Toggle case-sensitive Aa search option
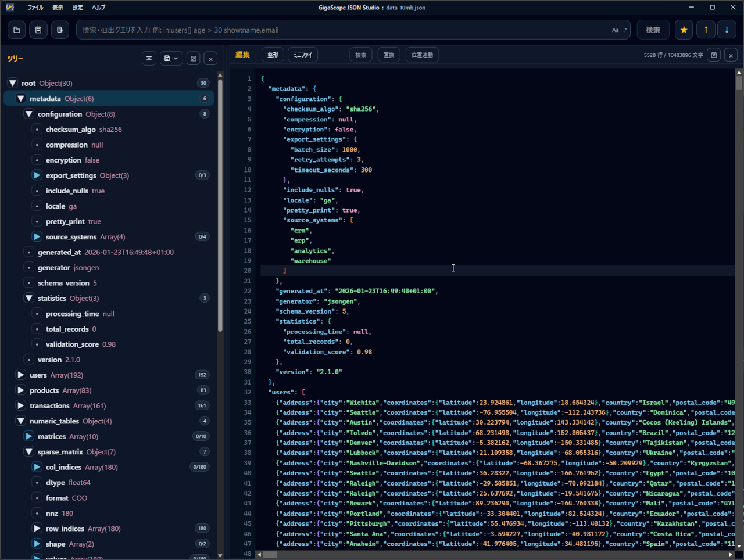Image resolution: width=744 pixels, height=560 pixels. [616, 30]
